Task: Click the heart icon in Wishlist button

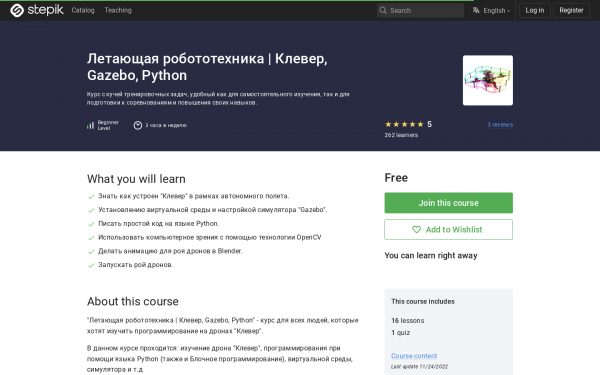Action: [416, 230]
